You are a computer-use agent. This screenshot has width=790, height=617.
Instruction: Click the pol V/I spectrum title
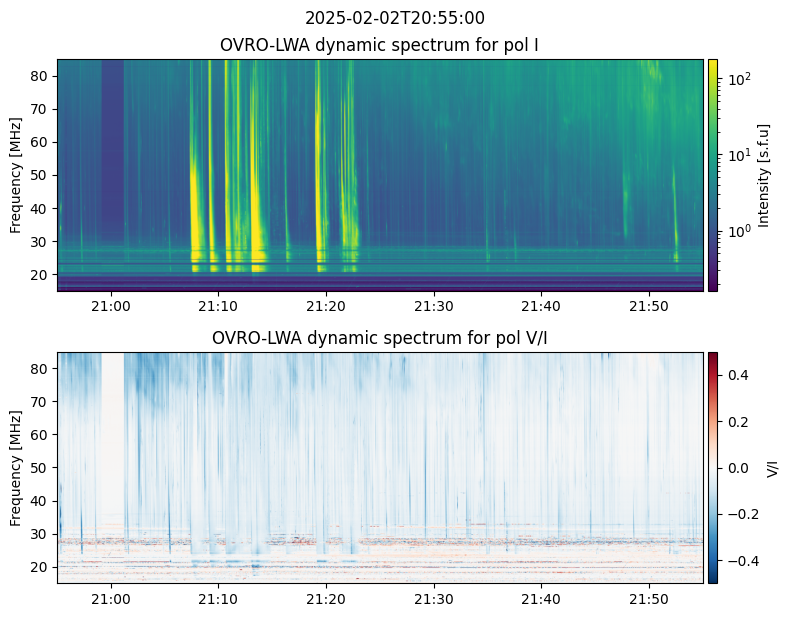379,338
